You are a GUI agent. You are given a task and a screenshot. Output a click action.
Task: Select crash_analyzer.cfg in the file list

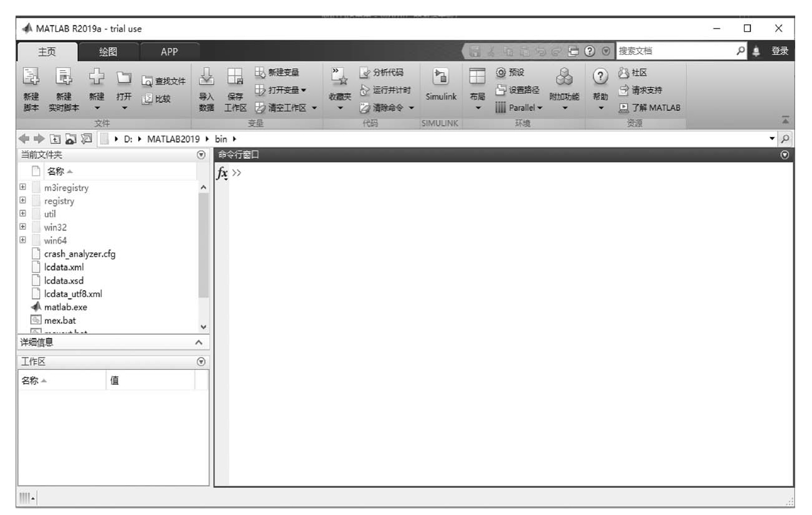coord(80,254)
